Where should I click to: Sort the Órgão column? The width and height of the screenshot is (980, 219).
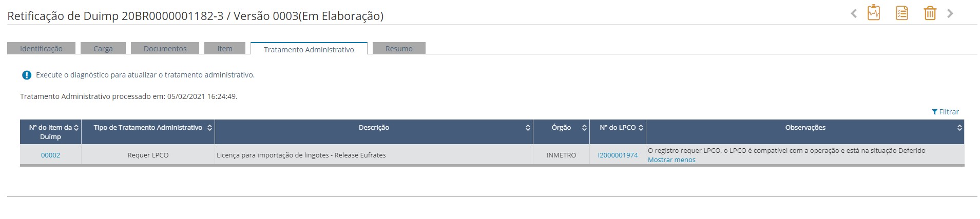coord(584,128)
